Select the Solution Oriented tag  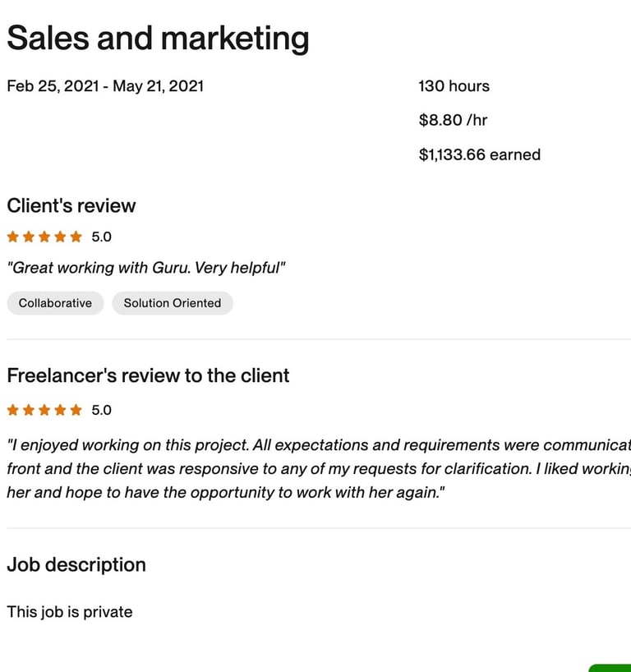click(173, 303)
